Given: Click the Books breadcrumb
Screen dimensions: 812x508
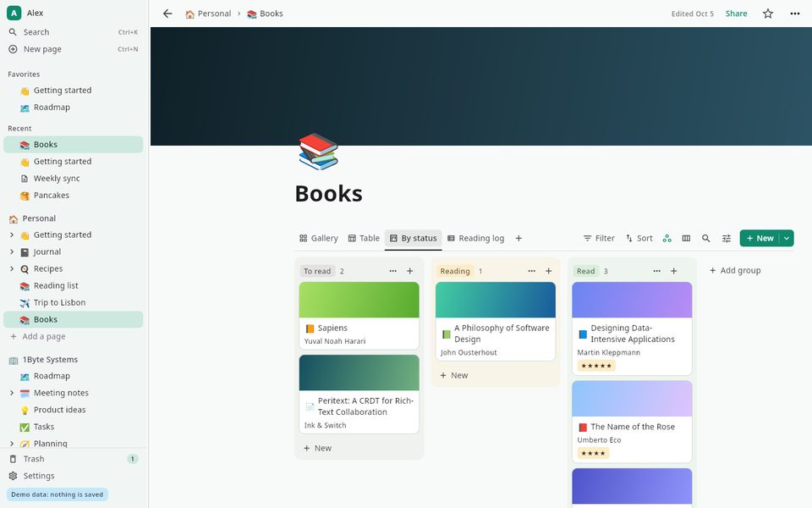Looking at the screenshot, I should [x=265, y=14].
